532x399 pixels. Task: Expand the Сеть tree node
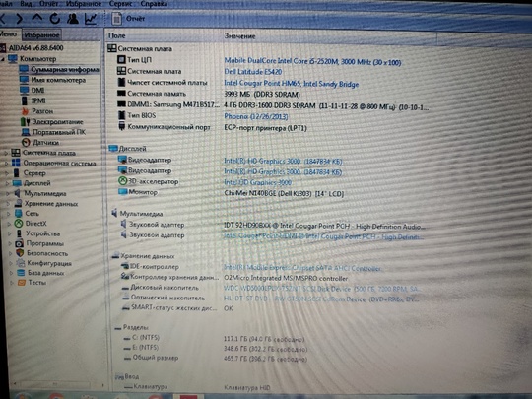(x=9, y=214)
